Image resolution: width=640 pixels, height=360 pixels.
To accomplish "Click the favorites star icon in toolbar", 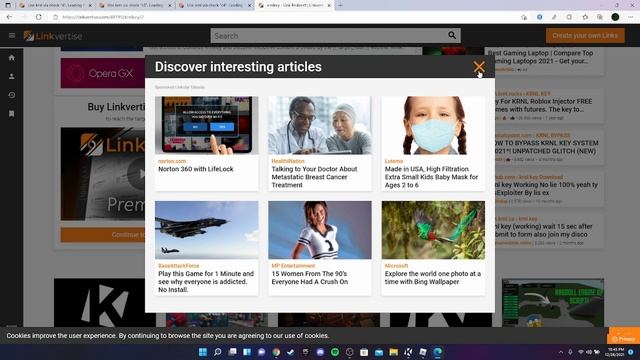I will pos(585,17).
